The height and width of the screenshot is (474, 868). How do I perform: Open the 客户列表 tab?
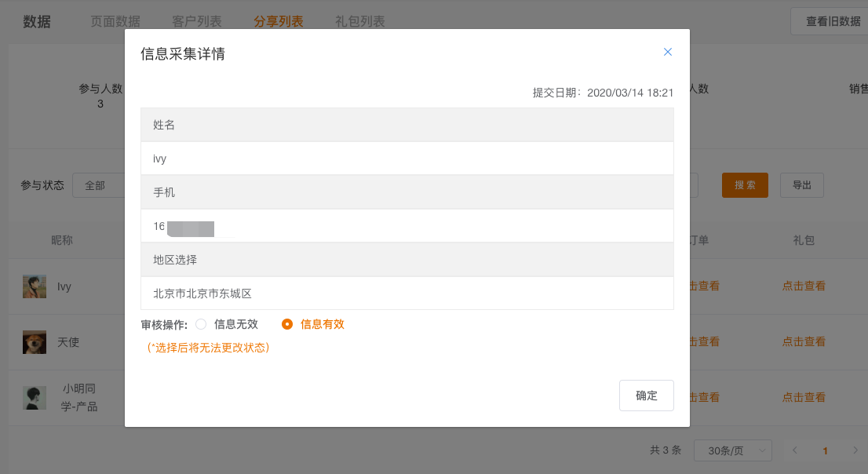(x=196, y=21)
